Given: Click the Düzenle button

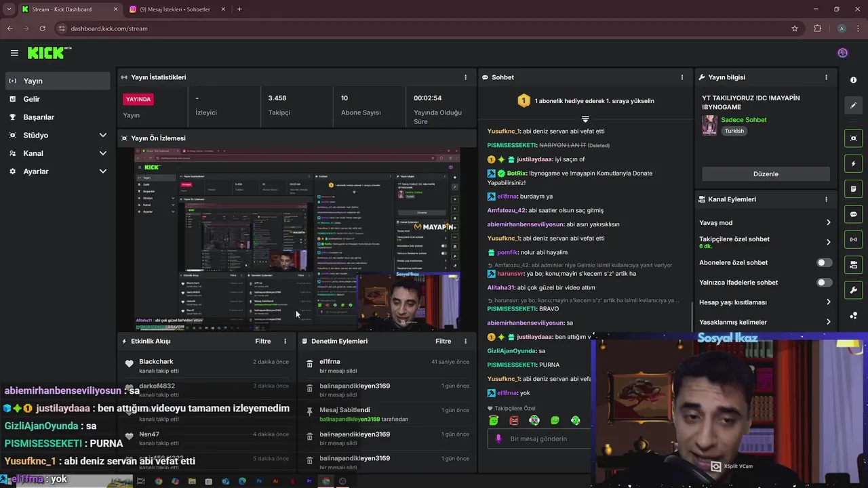Looking at the screenshot, I should pos(766,174).
